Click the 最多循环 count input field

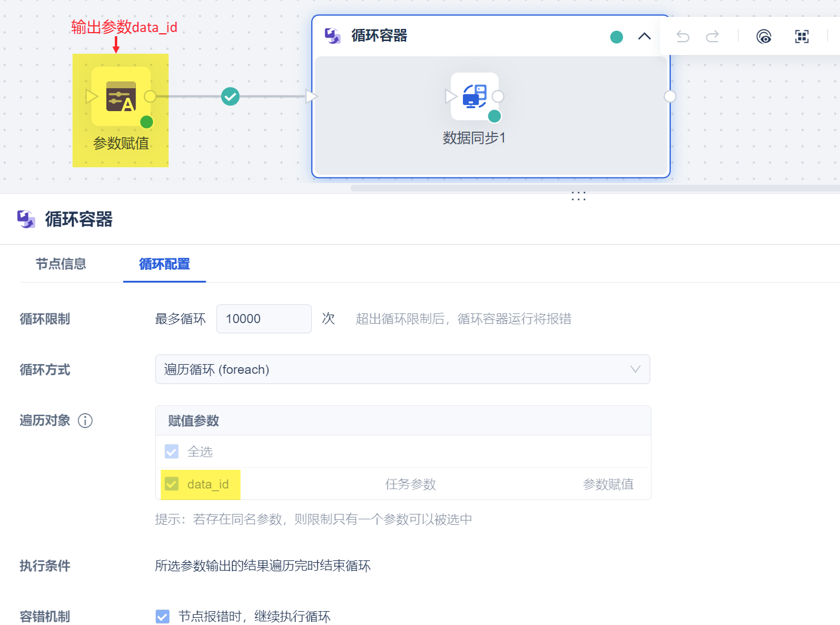pos(264,319)
